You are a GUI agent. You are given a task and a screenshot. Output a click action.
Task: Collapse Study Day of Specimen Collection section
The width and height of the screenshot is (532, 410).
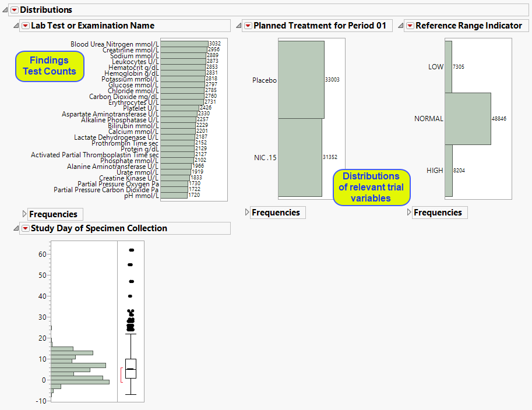pyautogui.click(x=16, y=228)
